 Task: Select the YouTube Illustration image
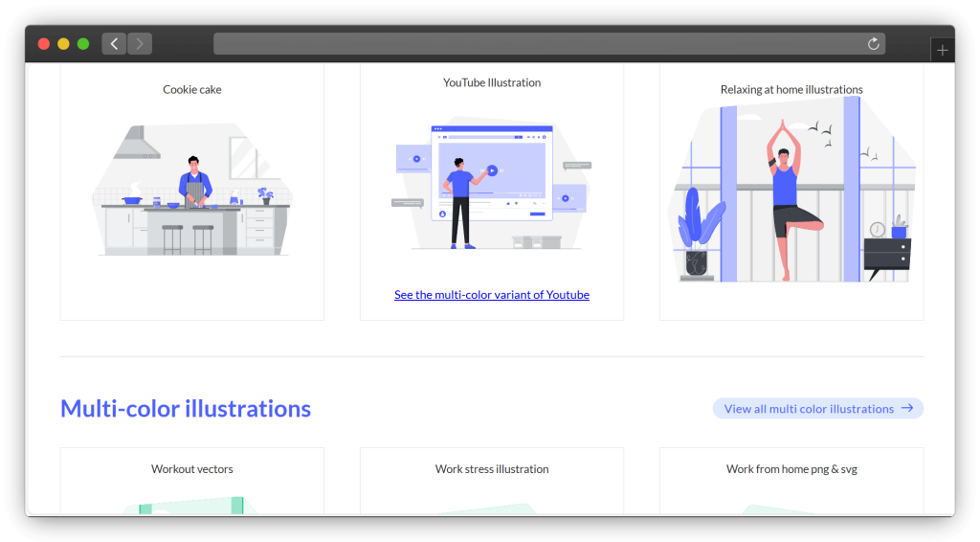point(492,185)
